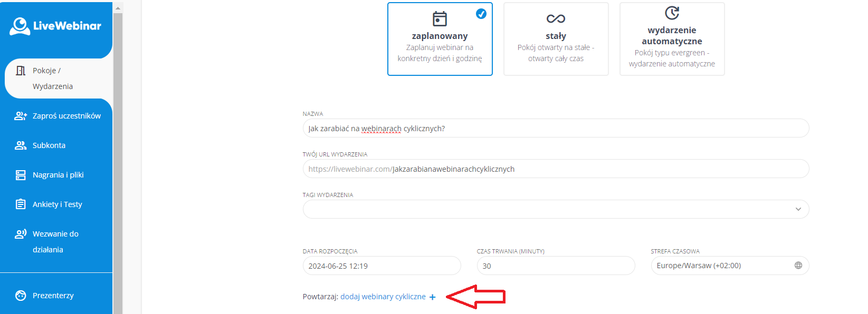The height and width of the screenshot is (314, 868).
Task: Open Pokoje / Wydarzenia door icon
Action: click(x=21, y=71)
